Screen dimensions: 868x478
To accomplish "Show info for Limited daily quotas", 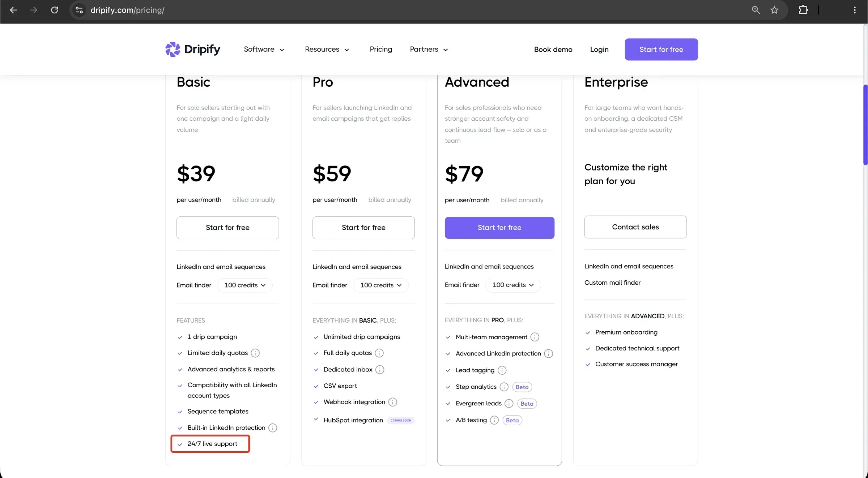I will click(255, 353).
